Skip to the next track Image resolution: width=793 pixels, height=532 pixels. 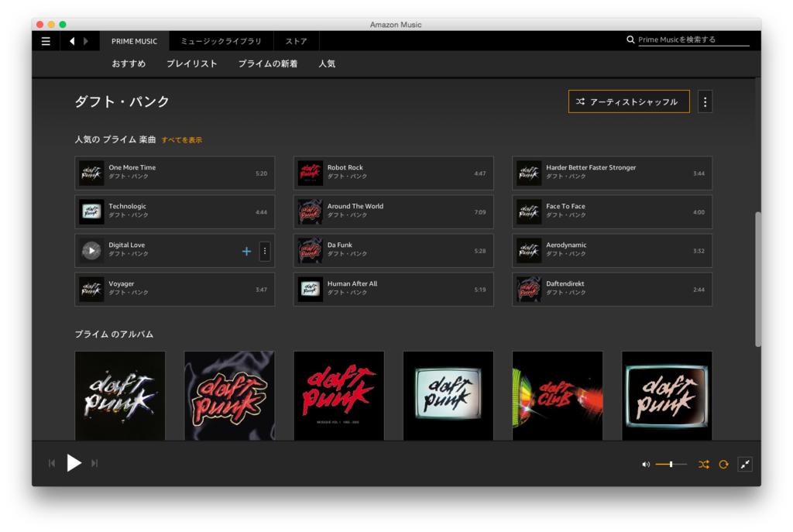coord(94,463)
